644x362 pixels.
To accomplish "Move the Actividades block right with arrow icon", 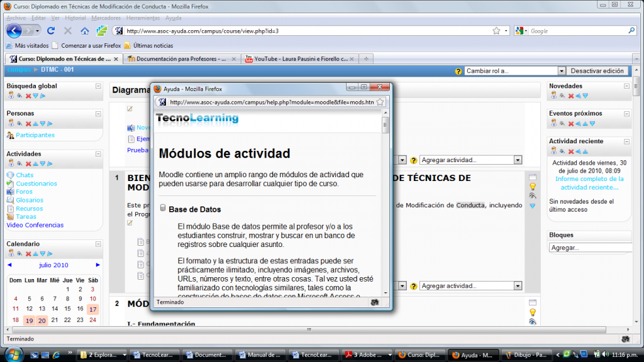I will tap(50, 163).
